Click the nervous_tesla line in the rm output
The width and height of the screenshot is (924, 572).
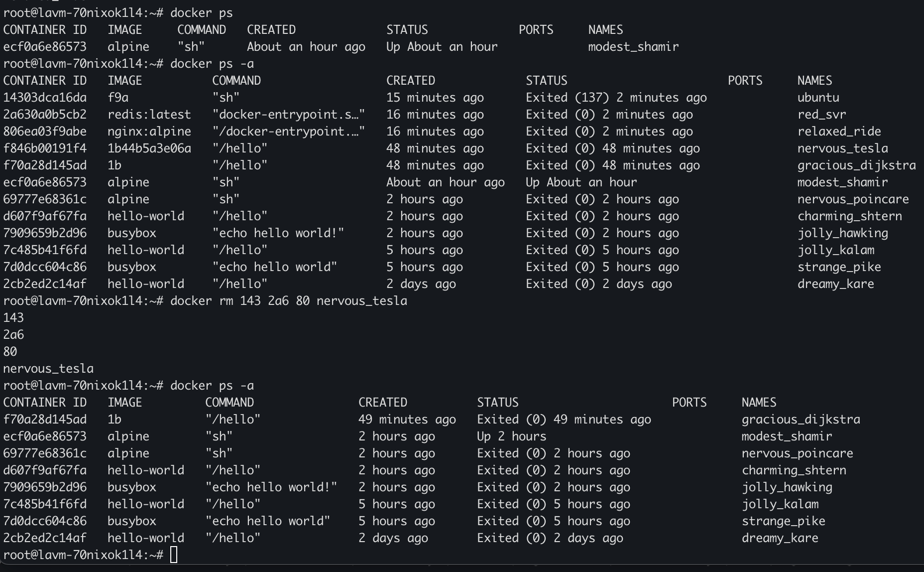[x=48, y=369]
